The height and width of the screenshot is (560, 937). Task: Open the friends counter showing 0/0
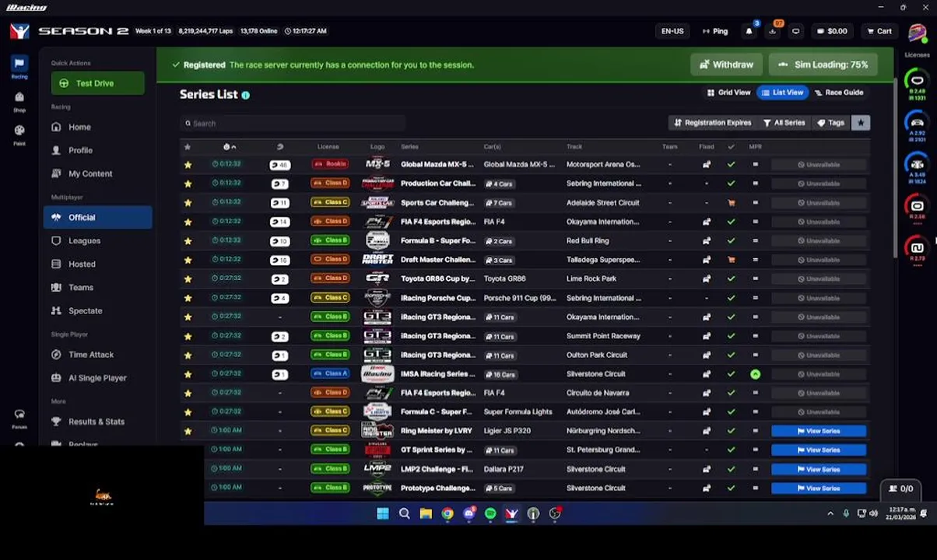[901, 488]
